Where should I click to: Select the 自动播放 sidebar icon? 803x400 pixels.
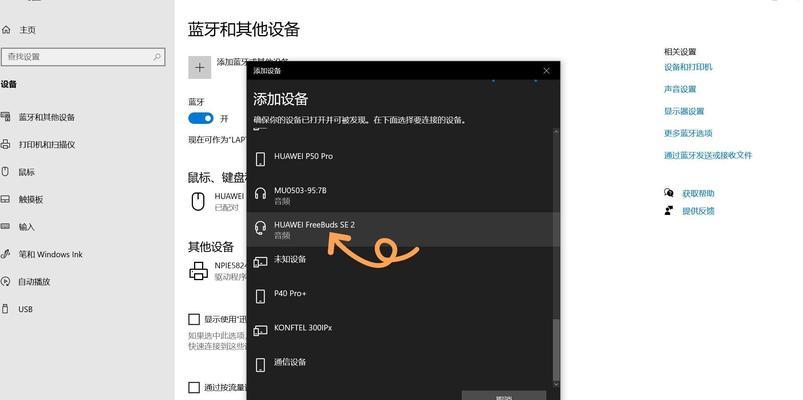click(x=6, y=281)
